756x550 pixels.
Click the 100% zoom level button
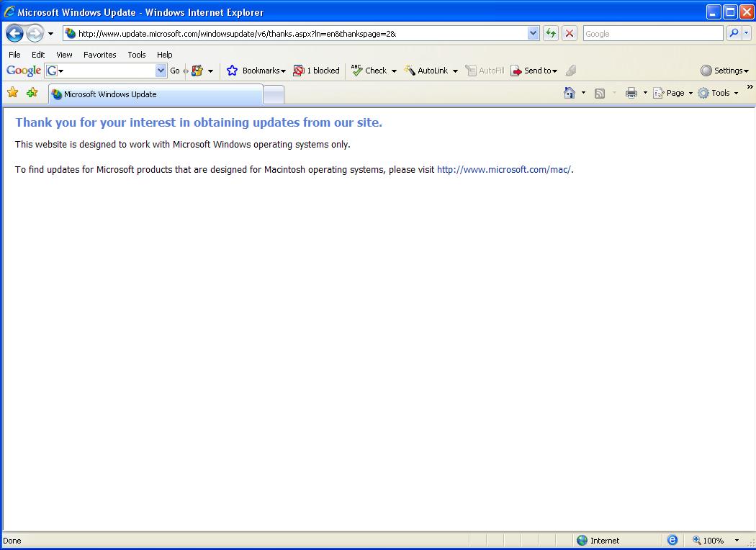point(708,541)
